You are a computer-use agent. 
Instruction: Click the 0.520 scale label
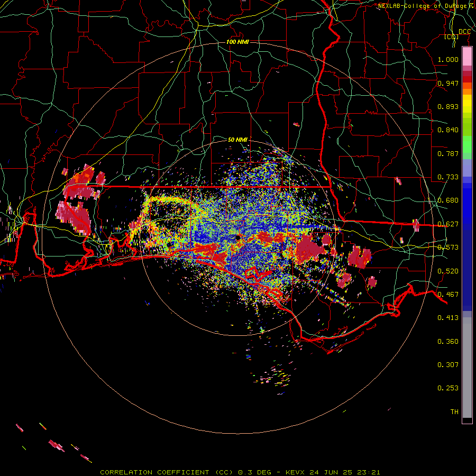pyautogui.click(x=448, y=271)
